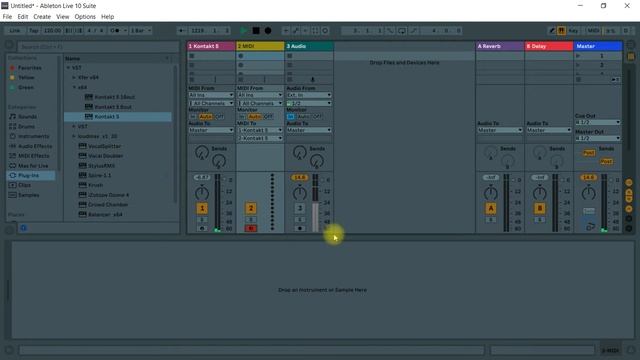Select the 1 Kontakt 5 track header

[x=211, y=46]
